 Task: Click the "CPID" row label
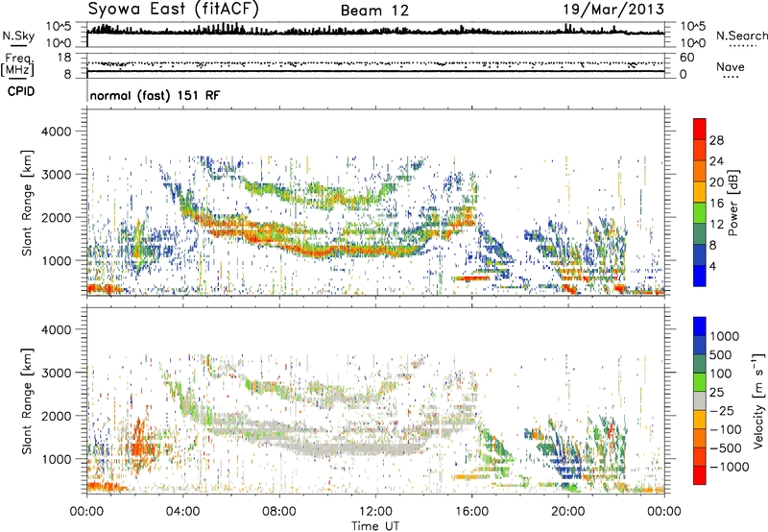click(x=21, y=91)
